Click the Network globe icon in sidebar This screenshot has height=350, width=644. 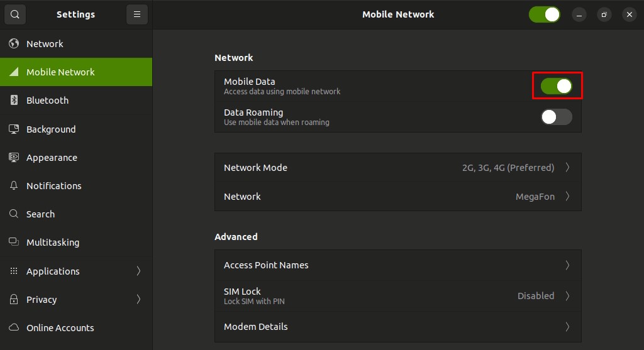pos(14,44)
